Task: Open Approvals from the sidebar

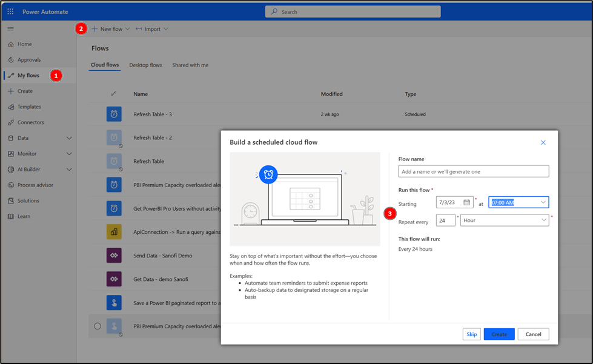Action: pos(29,60)
